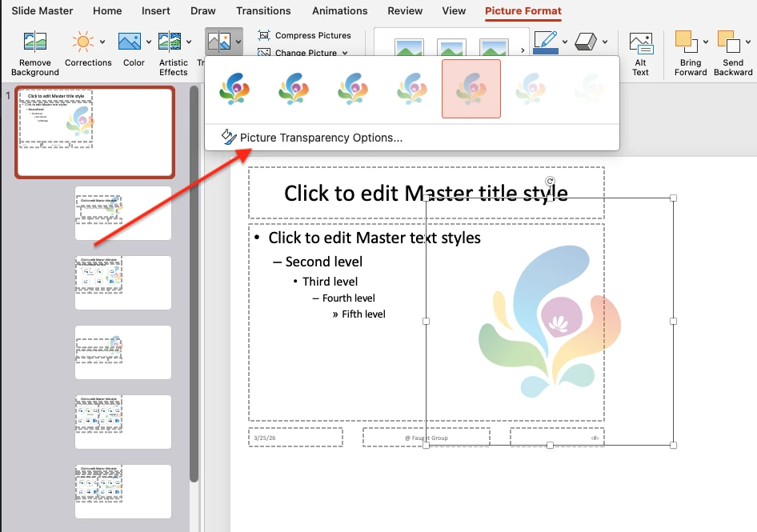
Task: Select the first transparency preset thumbnail
Action: click(x=235, y=88)
